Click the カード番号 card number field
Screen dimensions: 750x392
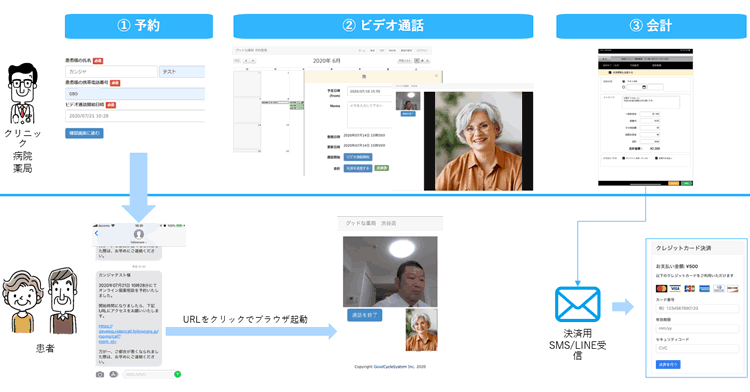[x=697, y=308]
